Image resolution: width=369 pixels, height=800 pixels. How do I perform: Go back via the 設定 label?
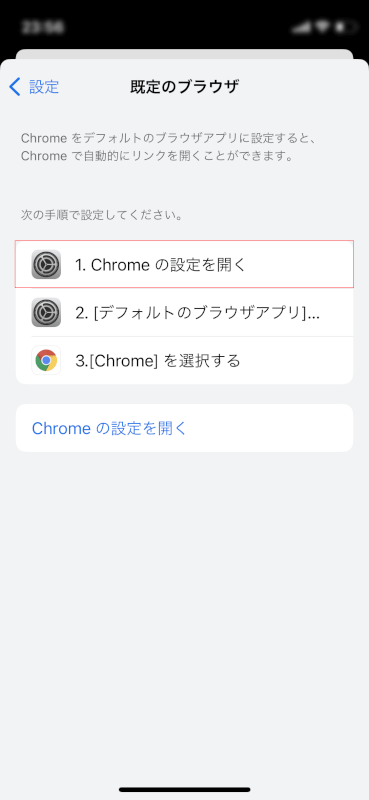[44, 87]
